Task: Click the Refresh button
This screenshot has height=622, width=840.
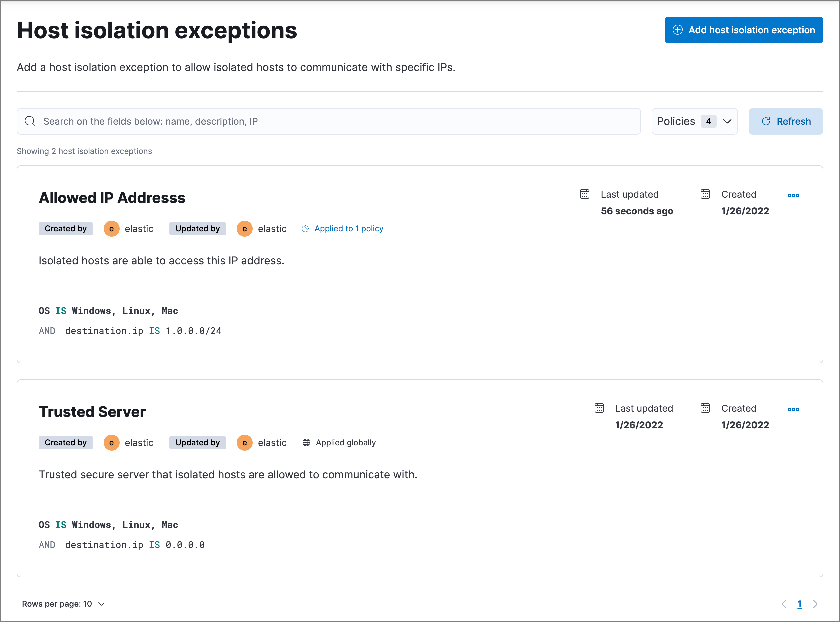Action: click(785, 121)
